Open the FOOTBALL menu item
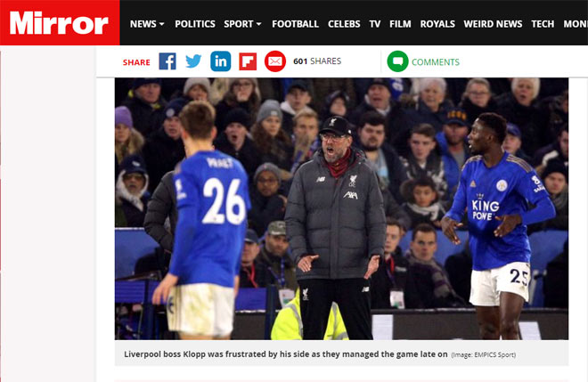 (x=295, y=24)
